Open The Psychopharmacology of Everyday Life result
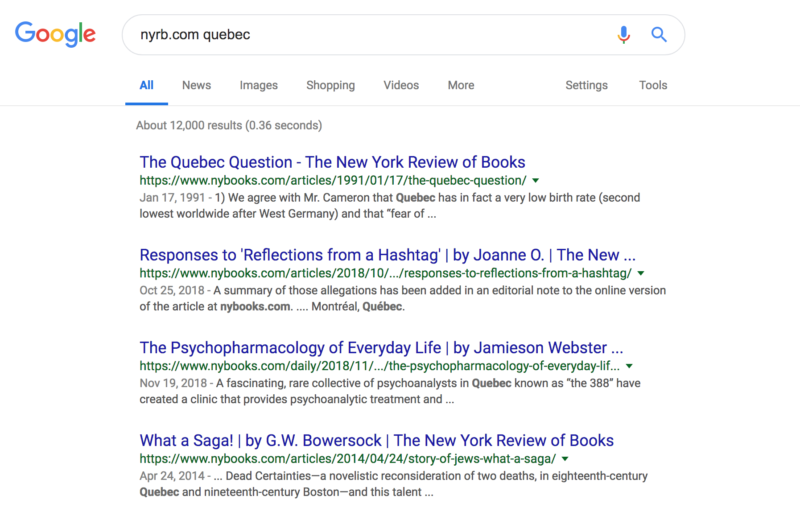The width and height of the screenshot is (800, 512). pos(381,348)
